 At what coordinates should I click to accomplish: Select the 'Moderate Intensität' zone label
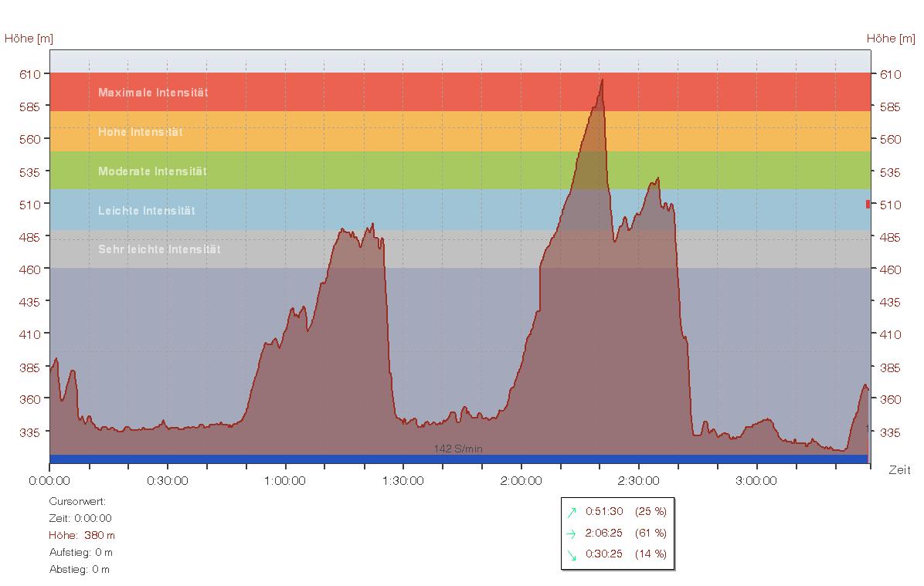click(153, 171)
